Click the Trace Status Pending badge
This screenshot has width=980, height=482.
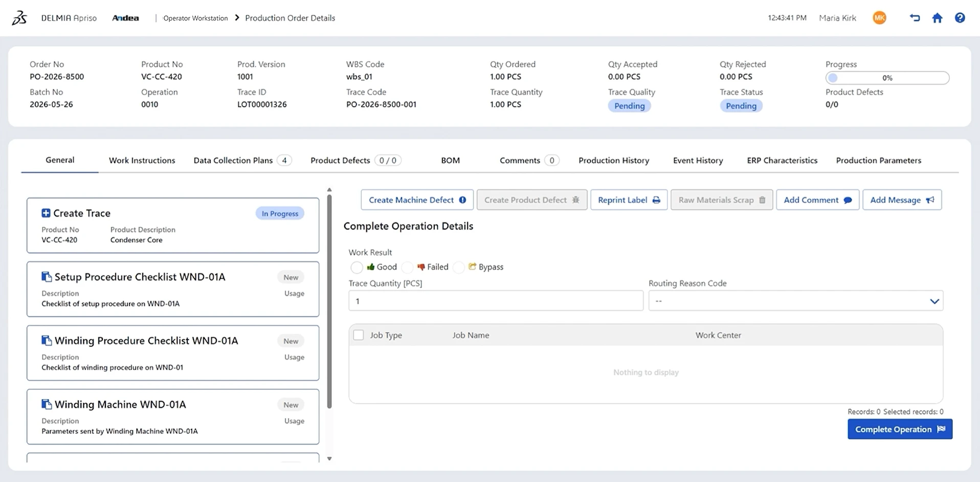click(x=741, y=106)
